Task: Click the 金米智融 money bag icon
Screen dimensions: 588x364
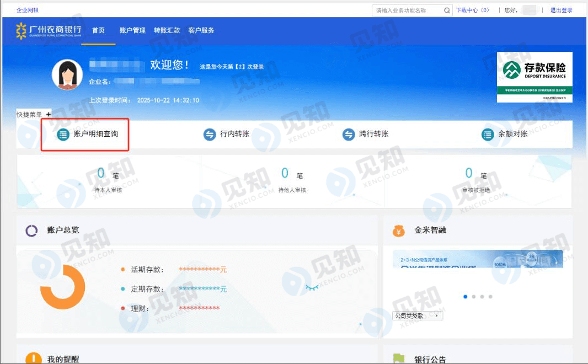Action: click(399, 231)
